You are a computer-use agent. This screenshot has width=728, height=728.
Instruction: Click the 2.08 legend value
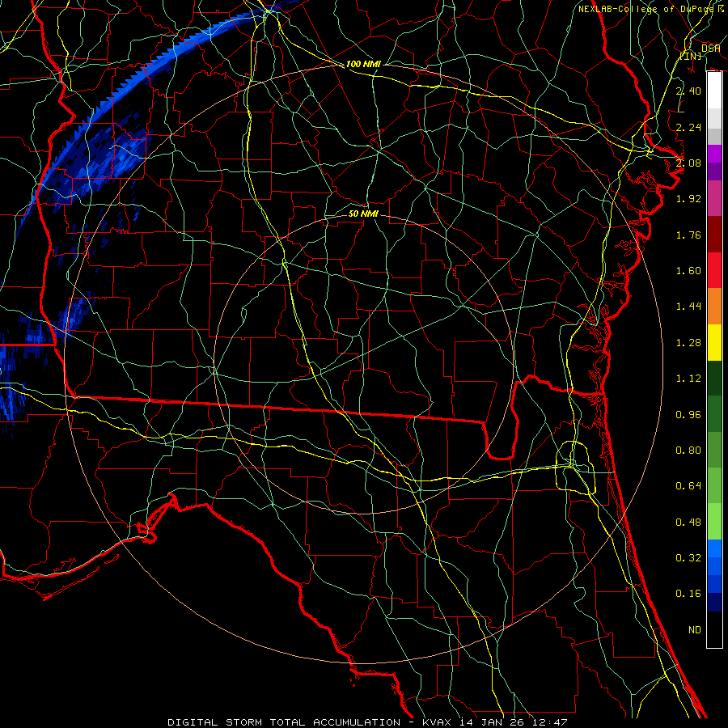(688, 163)
